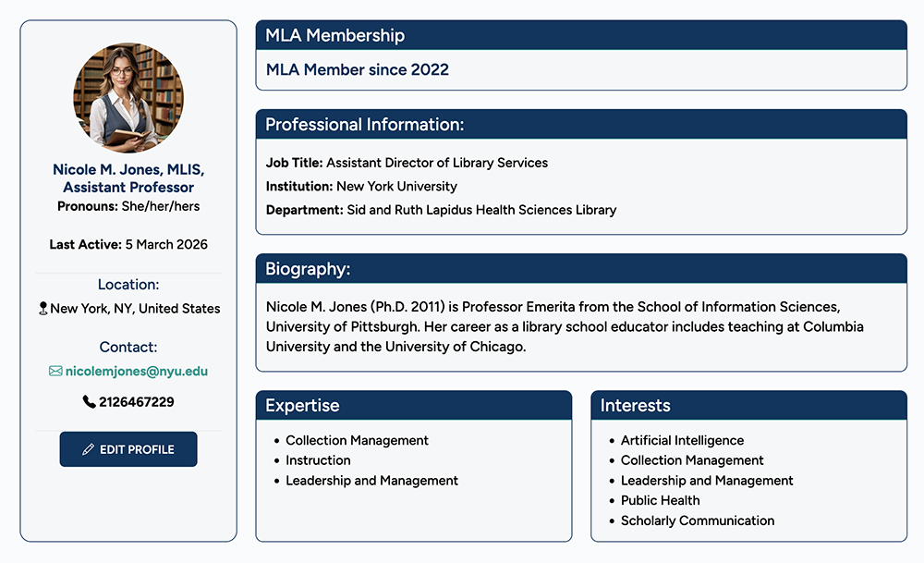
Task: Click the Professional Information header
Action: [581, 124]
